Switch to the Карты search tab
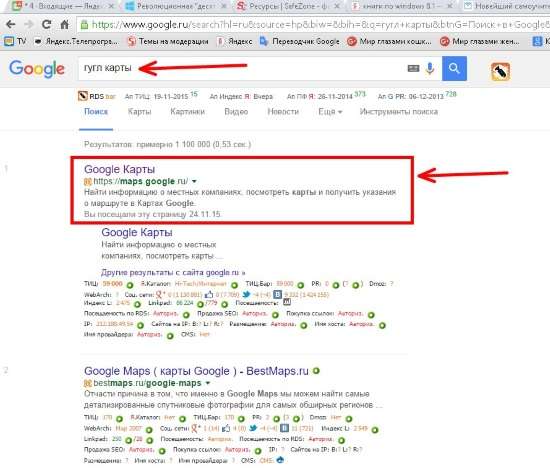 140,112
